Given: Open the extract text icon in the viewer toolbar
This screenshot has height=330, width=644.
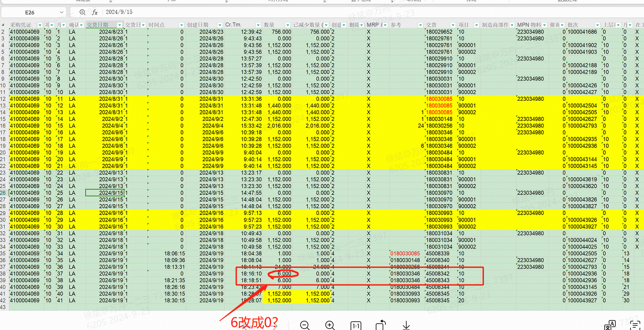Looking at the screenshot, I should tap(635, 325).
